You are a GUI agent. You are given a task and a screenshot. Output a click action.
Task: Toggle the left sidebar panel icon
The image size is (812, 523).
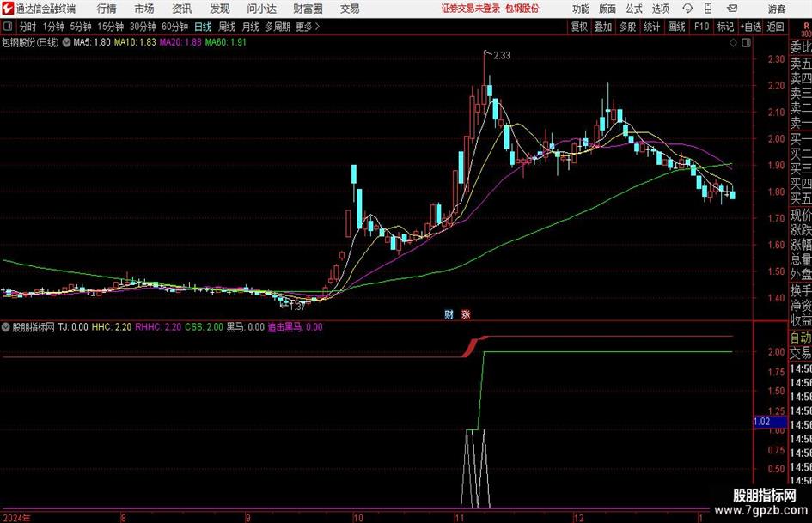(8, 27)
